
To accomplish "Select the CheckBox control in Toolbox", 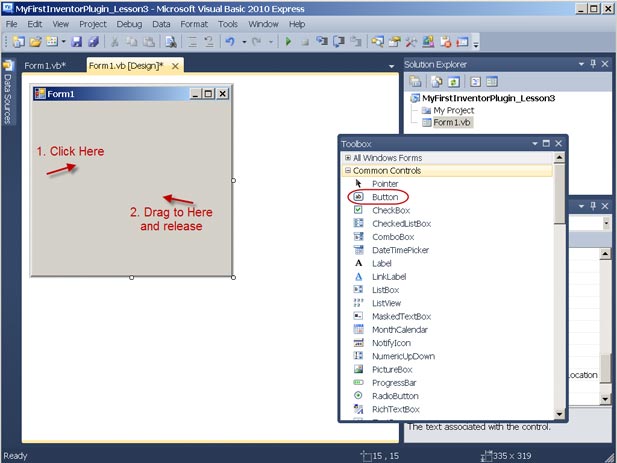I will coord(390,210).
